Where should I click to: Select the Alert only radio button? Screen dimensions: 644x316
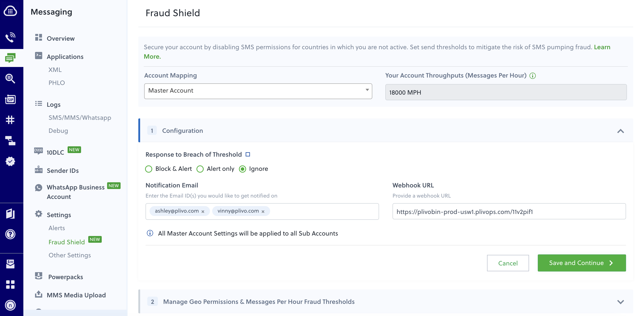[200, 169]
